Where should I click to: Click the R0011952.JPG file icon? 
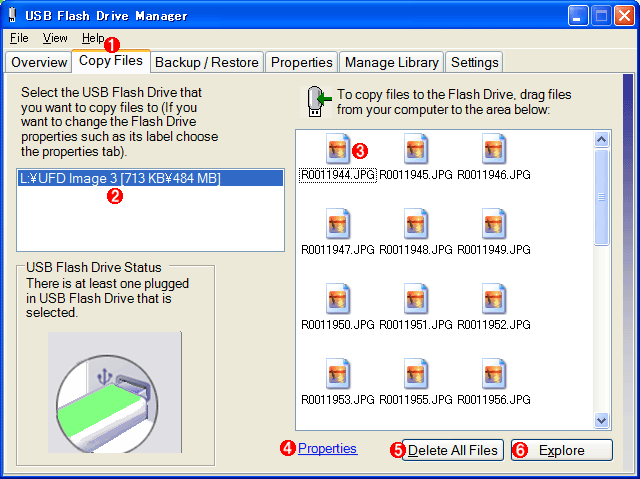click(493, 299)
